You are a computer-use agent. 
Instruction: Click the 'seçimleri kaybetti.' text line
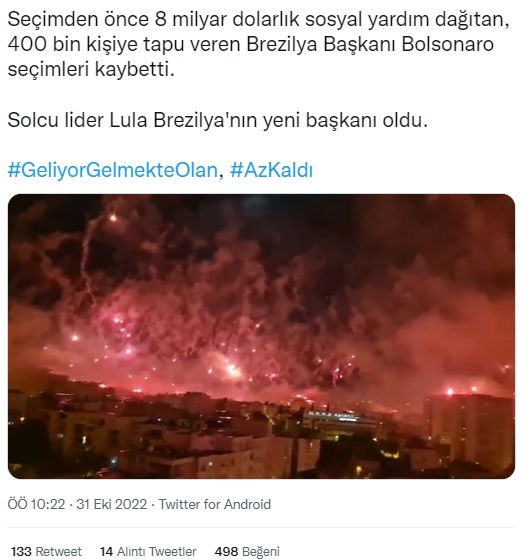tap(91, 70)
